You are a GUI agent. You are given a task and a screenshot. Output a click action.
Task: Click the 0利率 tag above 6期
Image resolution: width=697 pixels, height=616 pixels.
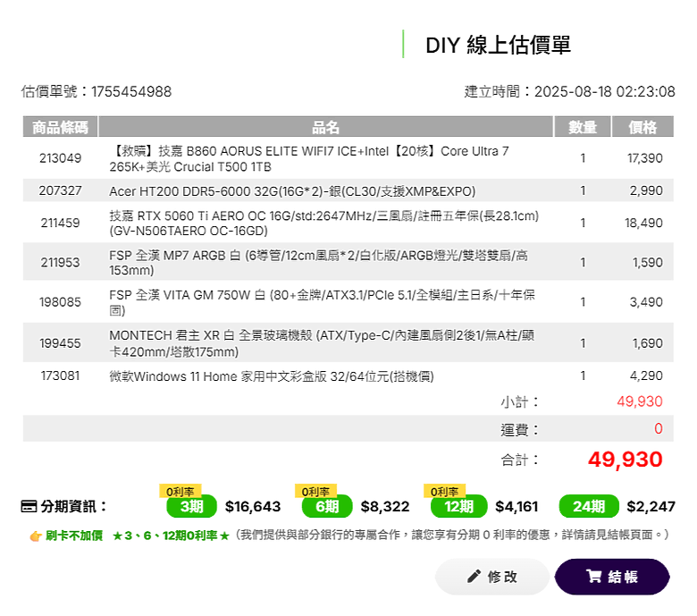[316, 491]
